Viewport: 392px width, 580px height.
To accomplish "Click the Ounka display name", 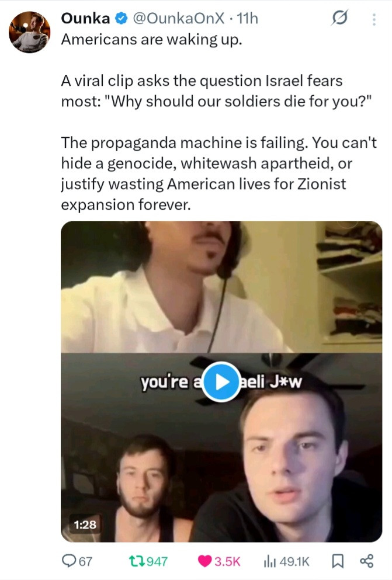I will pos(85,18).
